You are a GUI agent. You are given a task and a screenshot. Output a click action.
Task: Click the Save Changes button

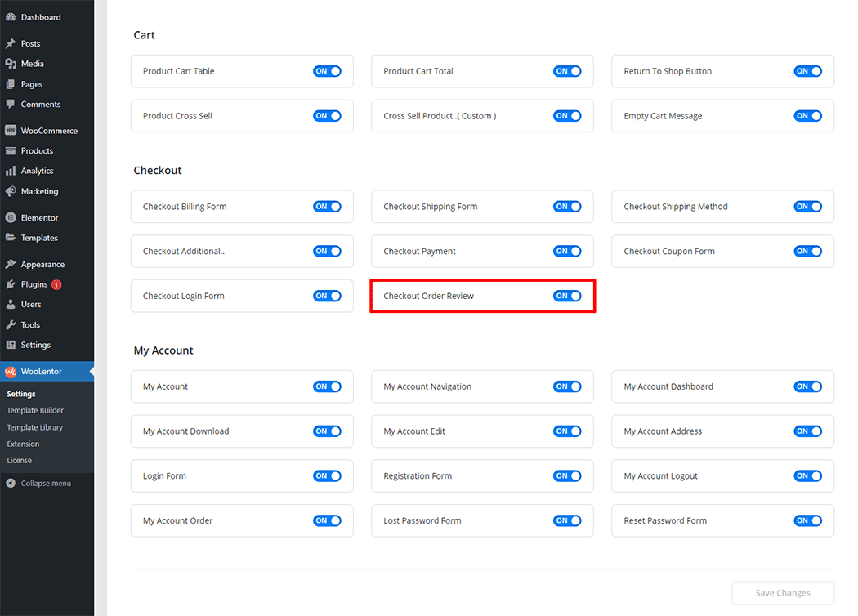782,593
